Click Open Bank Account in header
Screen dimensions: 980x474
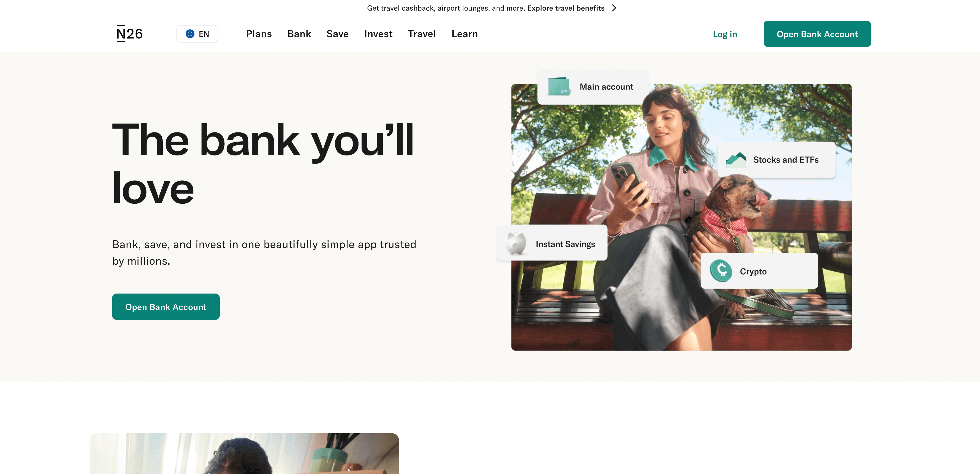(817, 34)
